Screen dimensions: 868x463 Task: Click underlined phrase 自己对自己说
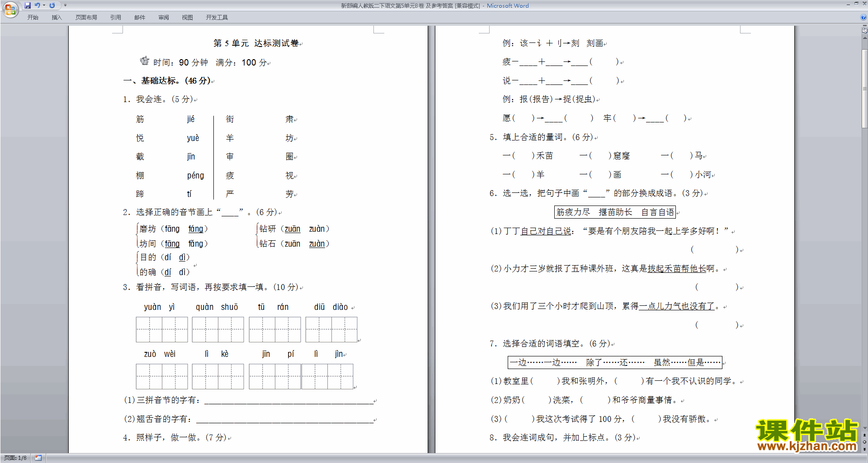click(546, 231)
